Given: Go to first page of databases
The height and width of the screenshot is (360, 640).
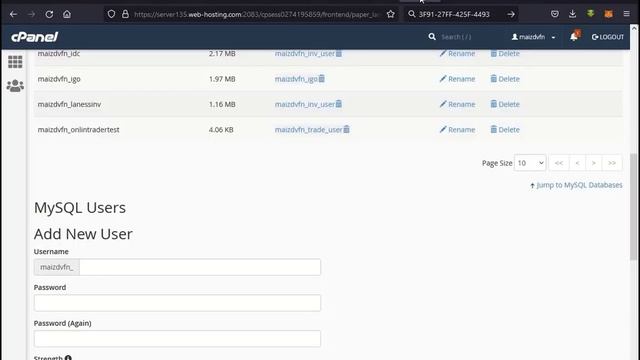Looking at the screenshot, I should (559, 163).
